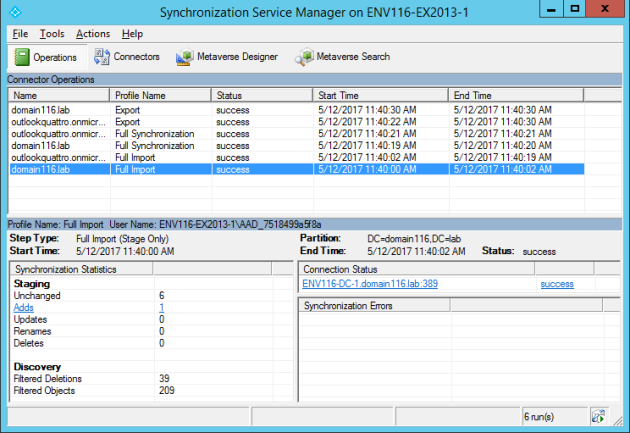Select domain116.lab Full Synchronization row
This screenshot has height=433, width=630.
click(x=297, y=145)
